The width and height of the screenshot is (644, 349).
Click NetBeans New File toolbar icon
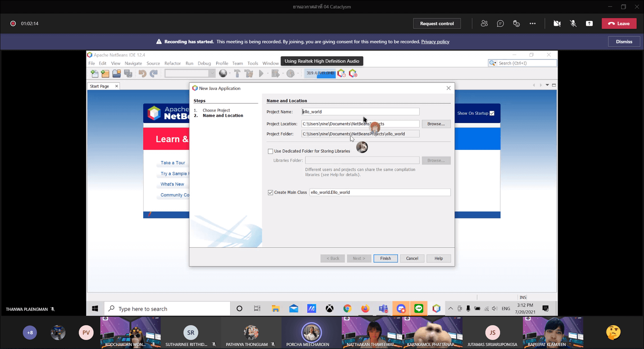pos(94,73)
